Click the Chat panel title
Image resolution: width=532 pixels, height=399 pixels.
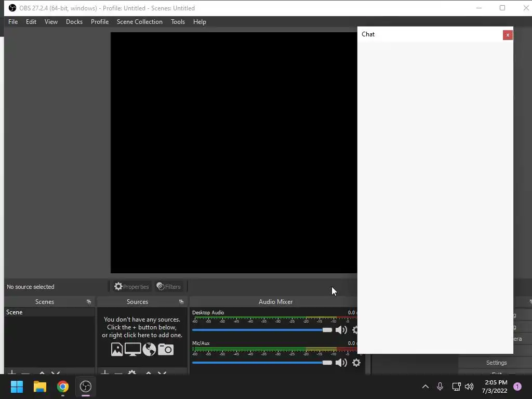pos(368,34)
